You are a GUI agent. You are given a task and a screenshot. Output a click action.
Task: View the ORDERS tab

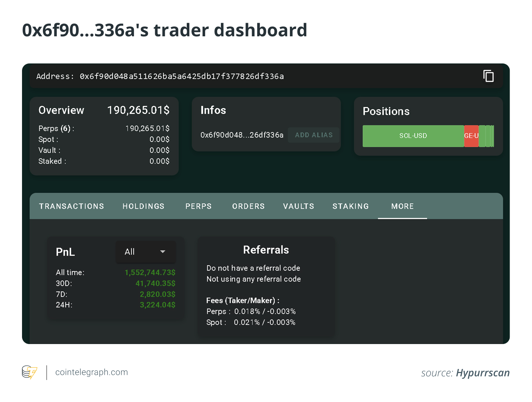click(248, 206)
